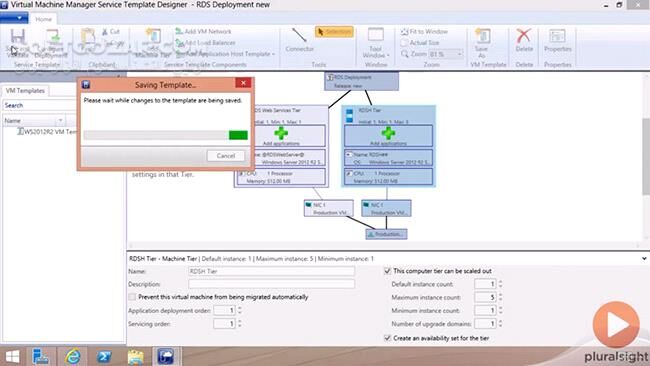Open the Tool Window dropdown
The height and width of the screenshot is (366, 650).
(x=376, y=43)
